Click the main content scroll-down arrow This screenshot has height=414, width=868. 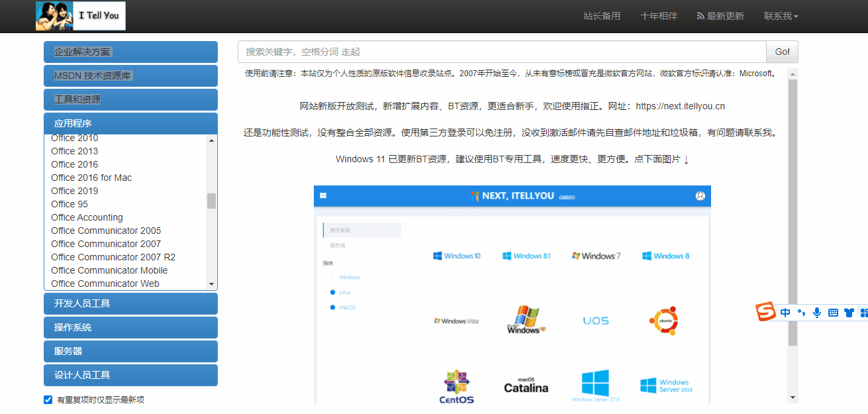click(793, 397)
